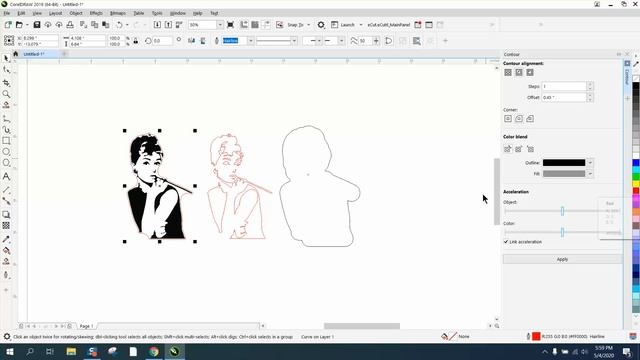Select the Zoom tool in toolbox

[6, 94]
